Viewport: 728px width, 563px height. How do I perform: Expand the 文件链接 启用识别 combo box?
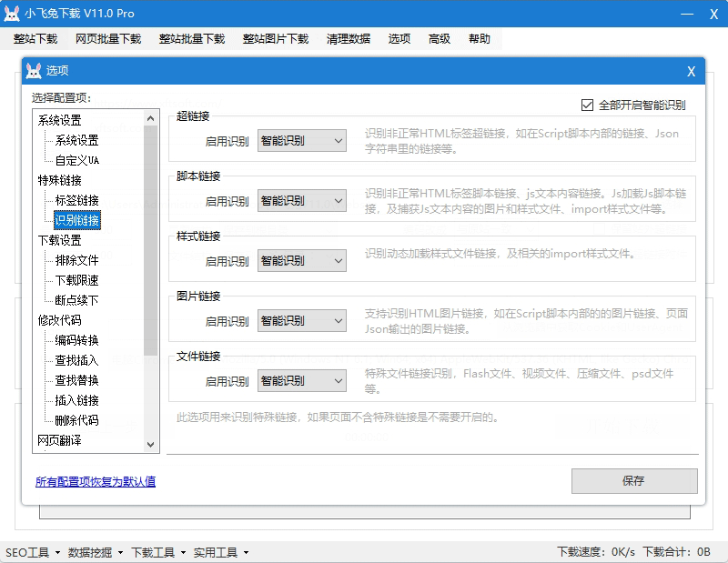point(301,381)
